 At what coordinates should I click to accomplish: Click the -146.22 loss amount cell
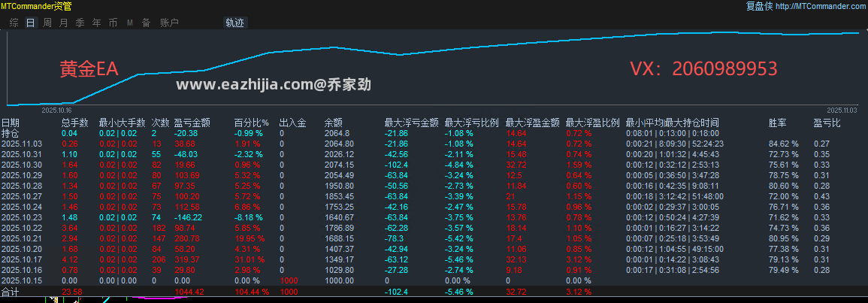tap(188, 217)
